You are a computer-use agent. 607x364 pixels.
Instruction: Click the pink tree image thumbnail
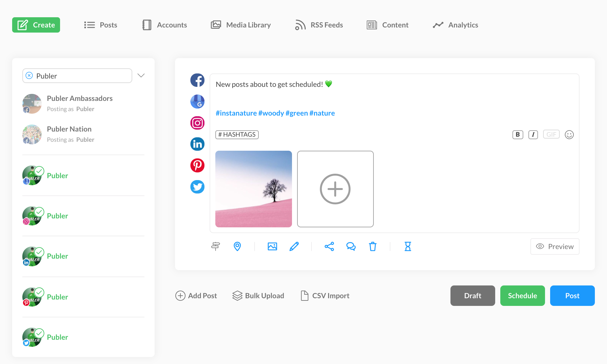(x=253, y=189)
